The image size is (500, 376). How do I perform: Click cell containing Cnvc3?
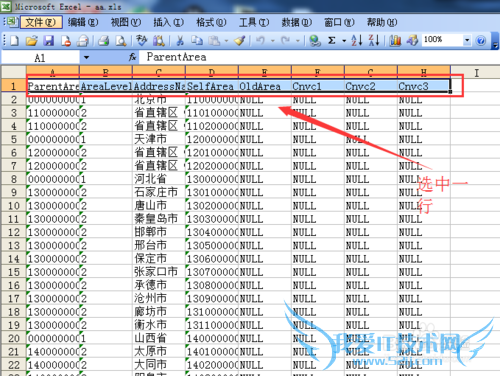pos(424,86)
